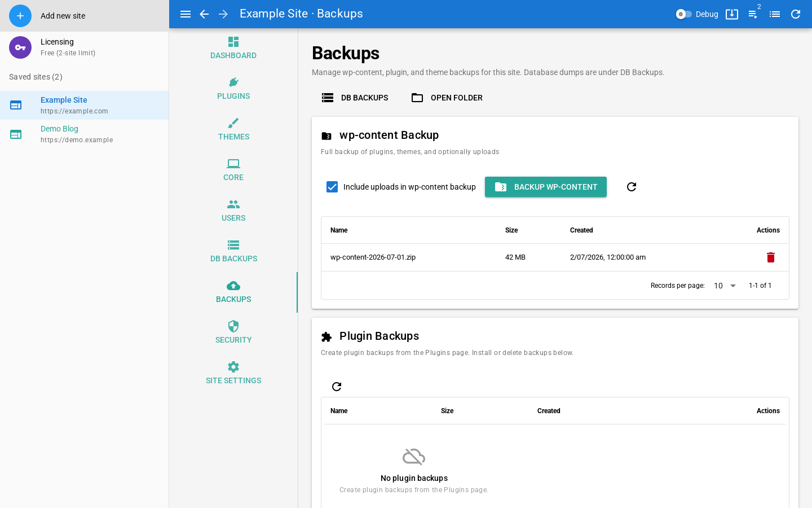The width and height of the screenshot is (812, 508).
Task: Click the Demo Blog window icon
Action: 16,134
